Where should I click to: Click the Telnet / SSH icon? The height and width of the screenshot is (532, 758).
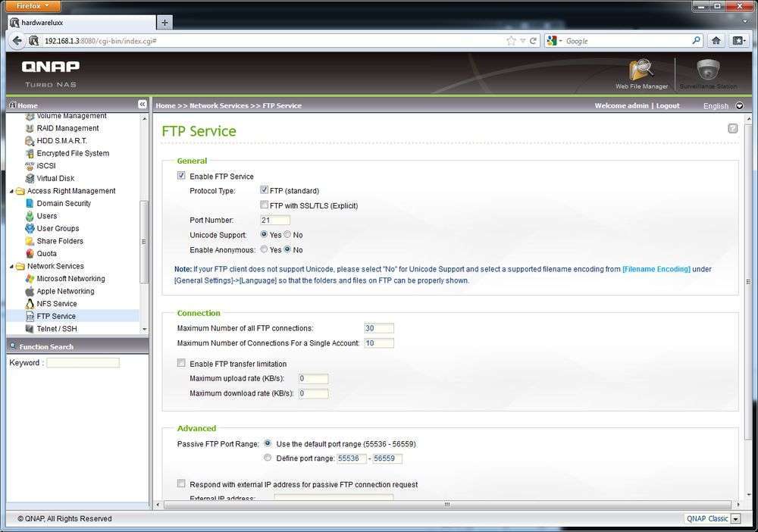pyautogui.click(x=30, y=329)
